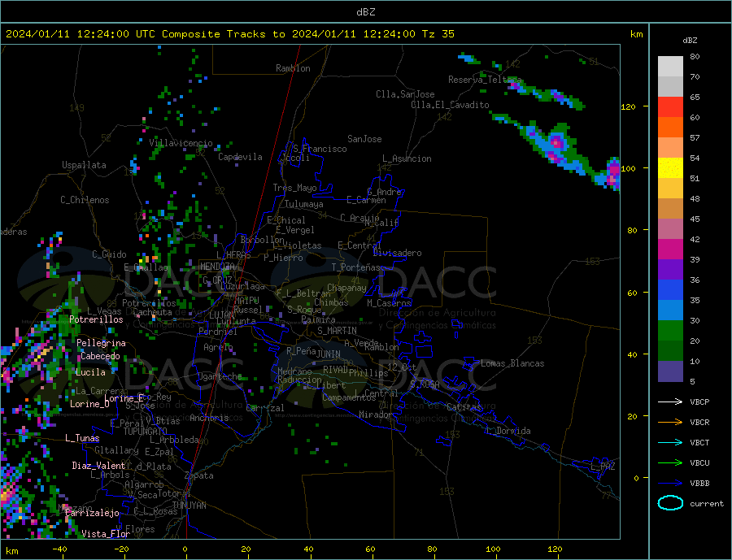The image size is (732, 560).
Task: Click the 'VBCU' legend label
Action: 699,463
